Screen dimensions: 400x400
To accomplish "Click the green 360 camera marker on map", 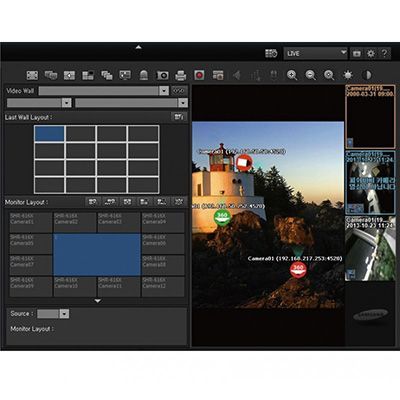I will 222,217.
